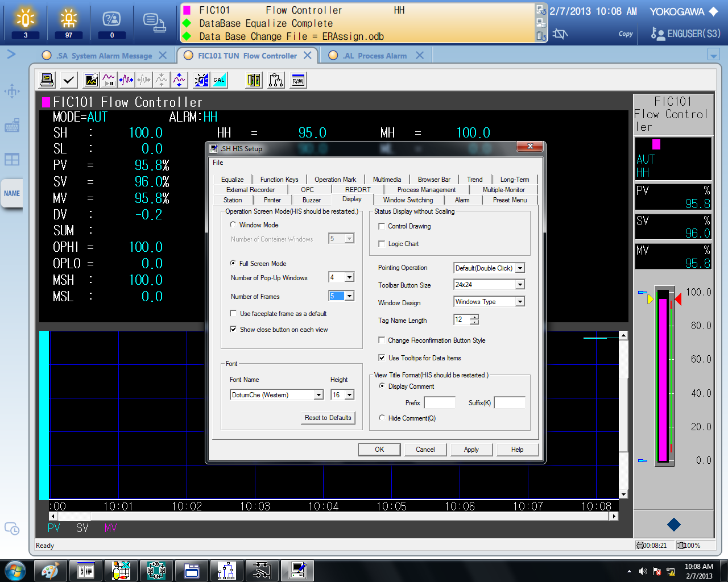Open the Font Name dropdown
Screen dimensions: 728x582
point(319,395)
